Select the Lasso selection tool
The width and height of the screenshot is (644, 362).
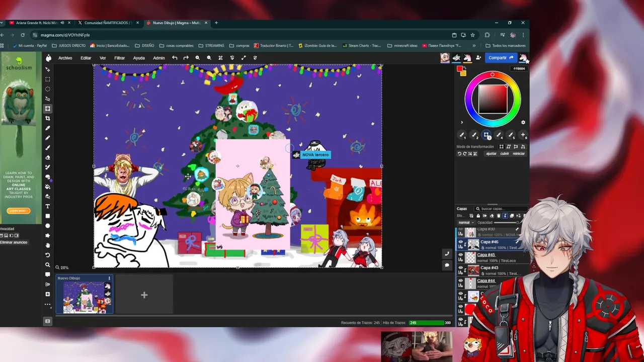48,99
